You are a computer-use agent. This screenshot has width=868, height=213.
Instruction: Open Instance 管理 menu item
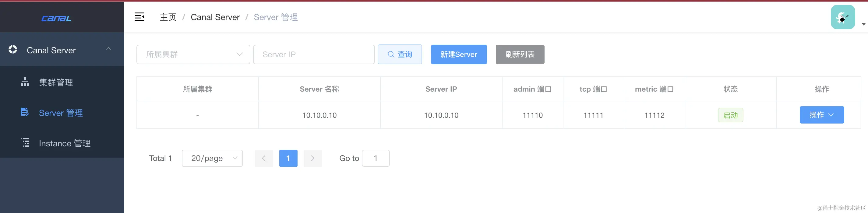click(x=62, y=143)
